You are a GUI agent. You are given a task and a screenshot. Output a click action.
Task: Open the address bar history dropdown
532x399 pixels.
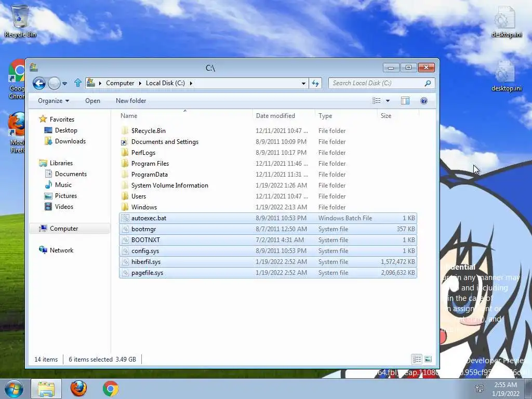point(303,83)
